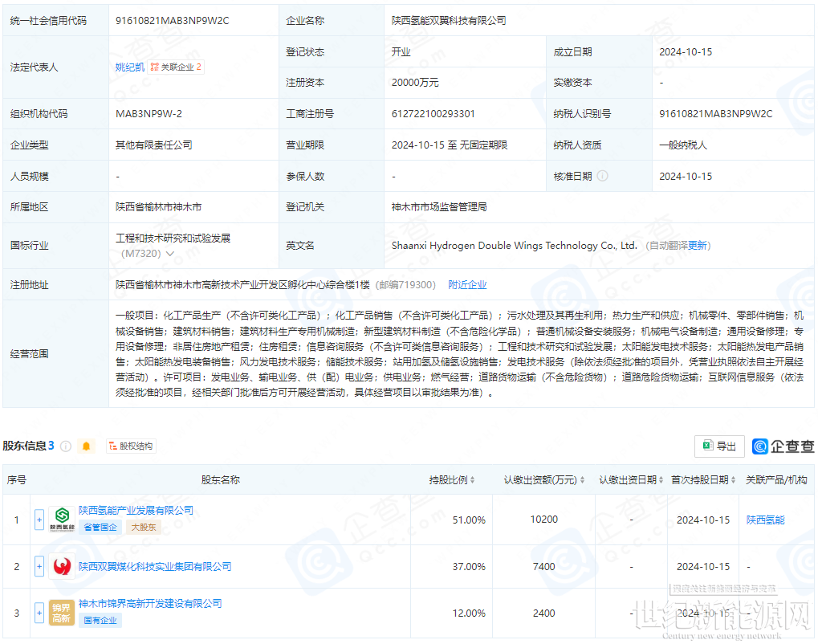Select the 工商注册号 value 612722100293301
Screen dimensions: 818x644
pyautogui.click(x=433, y=114)
